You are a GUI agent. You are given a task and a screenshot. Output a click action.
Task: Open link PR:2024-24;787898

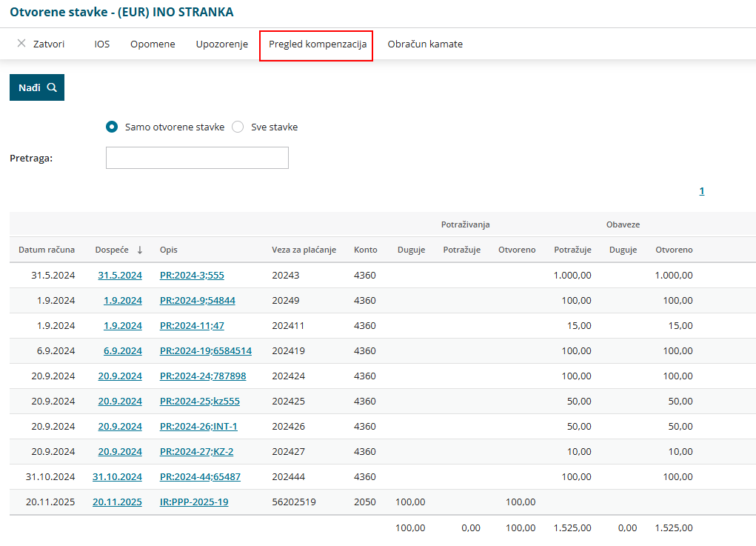click(203, 376)
